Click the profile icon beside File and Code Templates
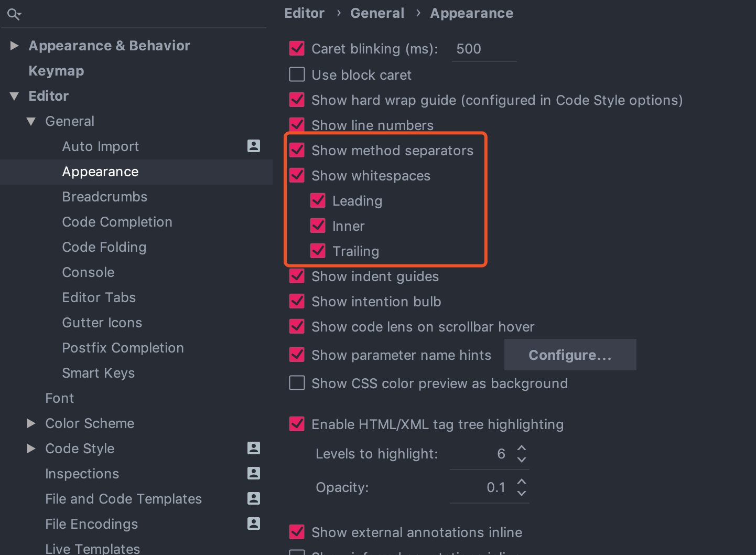Image resolution: width=756 pixels, height=555 pixels. tap(254, 498)
